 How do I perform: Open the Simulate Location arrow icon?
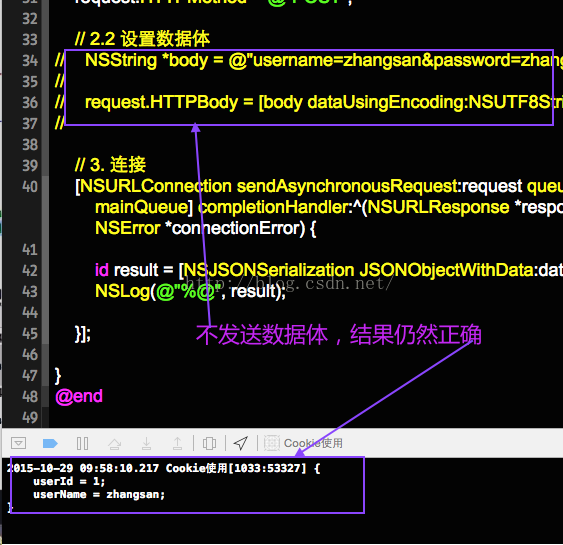tap(241, 443)
